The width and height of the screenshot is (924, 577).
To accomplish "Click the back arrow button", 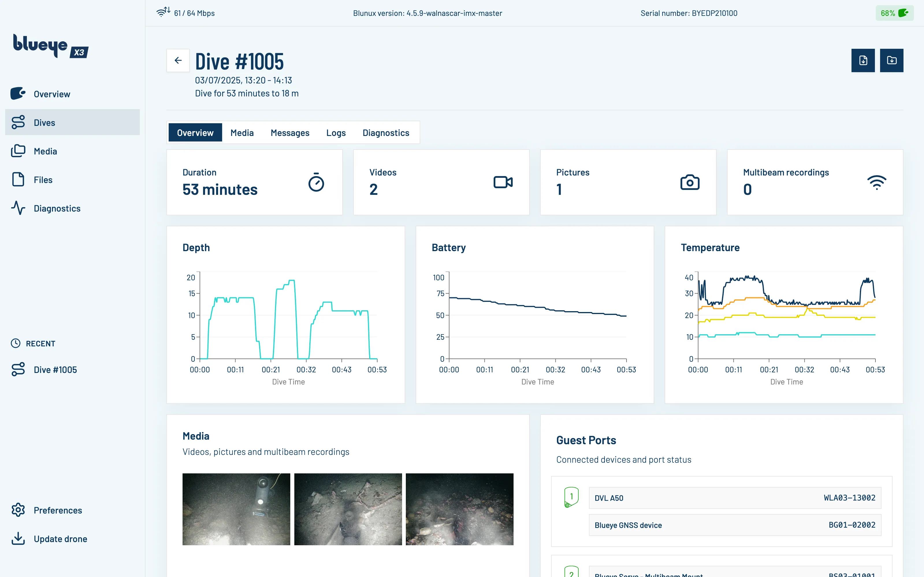I will pos(178,60).
